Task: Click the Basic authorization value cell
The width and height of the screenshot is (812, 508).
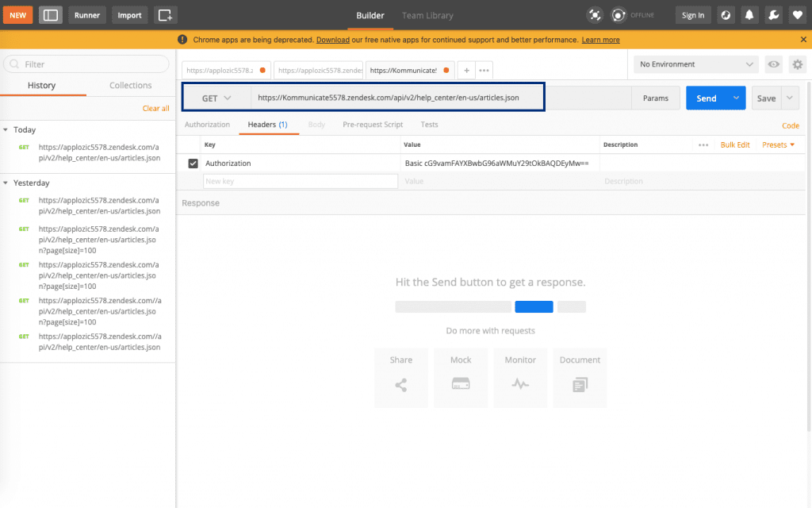Action: point(500,164)
